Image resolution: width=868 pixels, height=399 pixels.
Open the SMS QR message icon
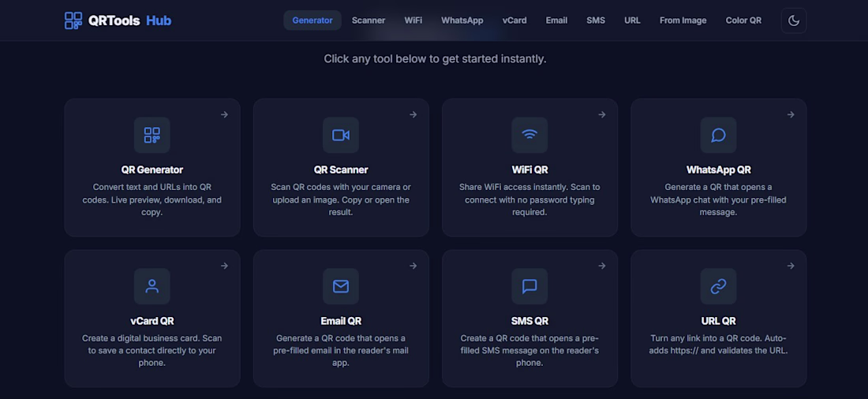[529, 286]
